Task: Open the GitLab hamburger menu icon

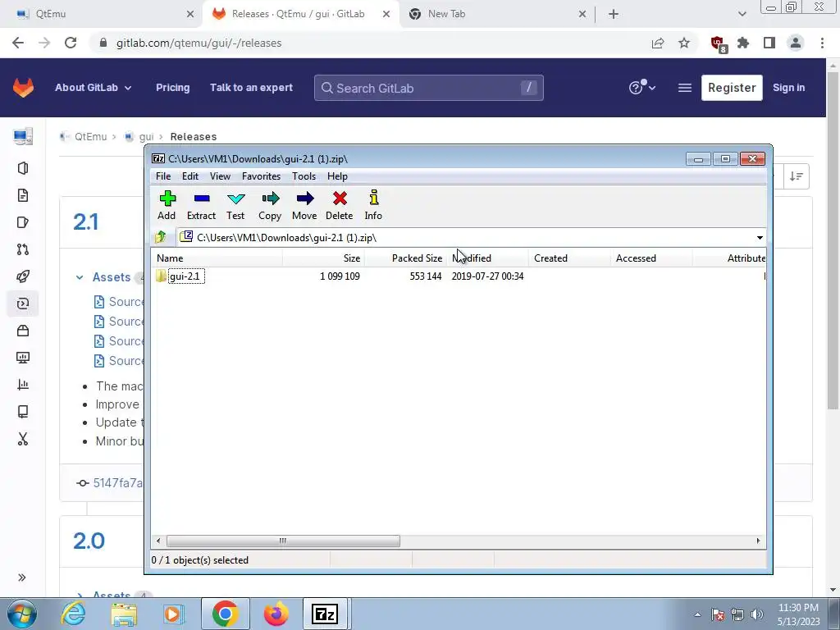Action: click(685, 88)
